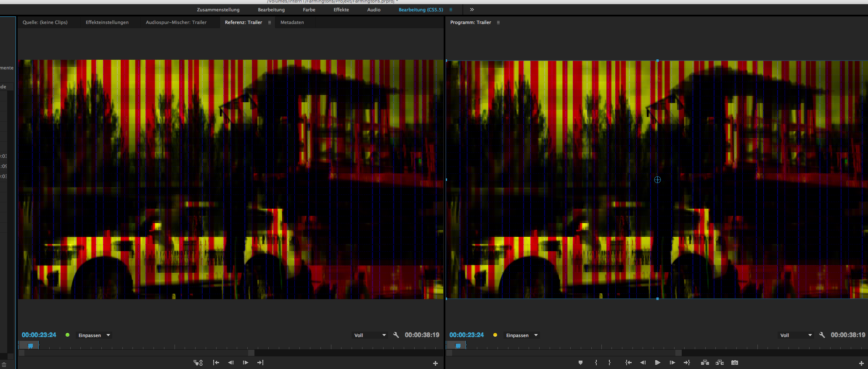Open Metadaten tab
This screenshot has height=369, width=868.
[x=292, y=22]
